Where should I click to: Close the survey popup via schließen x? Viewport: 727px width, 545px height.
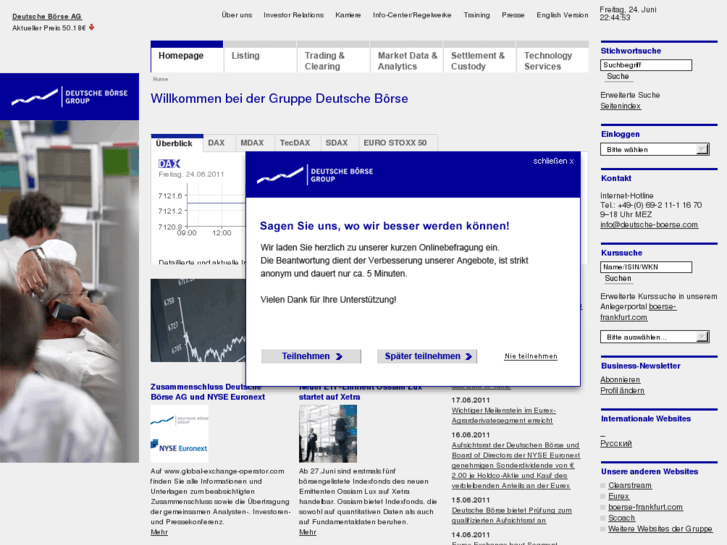[x=553, y=161]
